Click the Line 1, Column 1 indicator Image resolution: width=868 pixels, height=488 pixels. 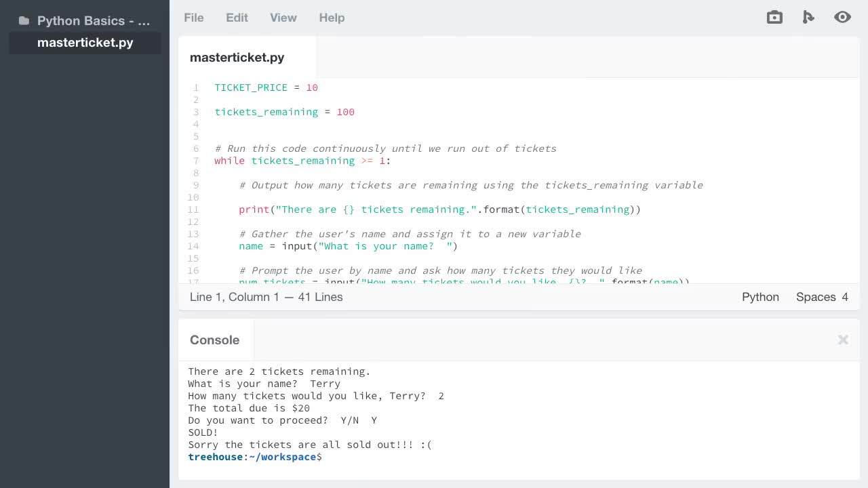pos(266,297)
